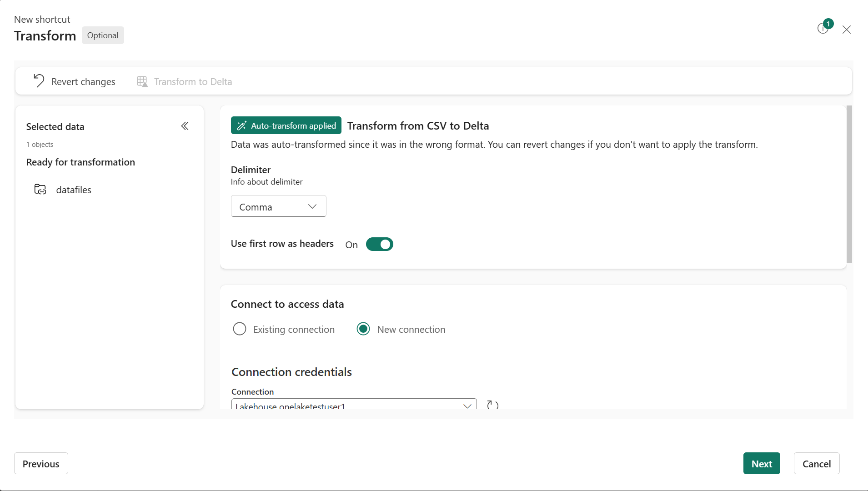Select the datafiles entry under Ready for transformation
Image resolution: width=868 pixels, height=491 pixels.
coord(74,190)
